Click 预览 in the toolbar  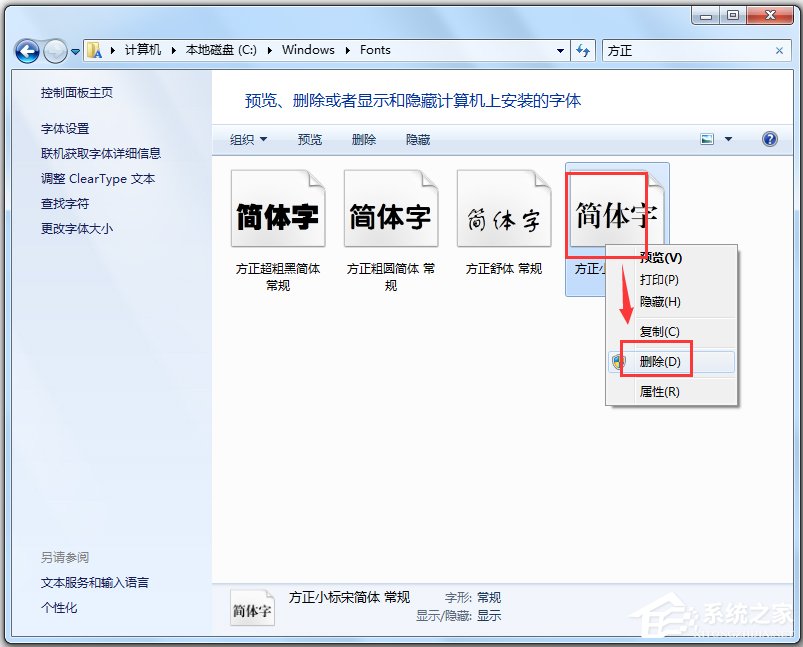pos(310,139)
